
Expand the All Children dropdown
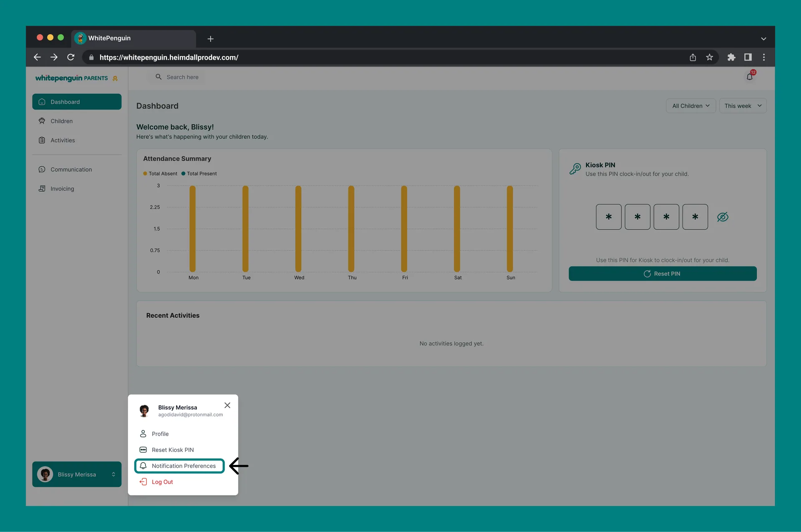pyautogui.click(x=691, y=106)
